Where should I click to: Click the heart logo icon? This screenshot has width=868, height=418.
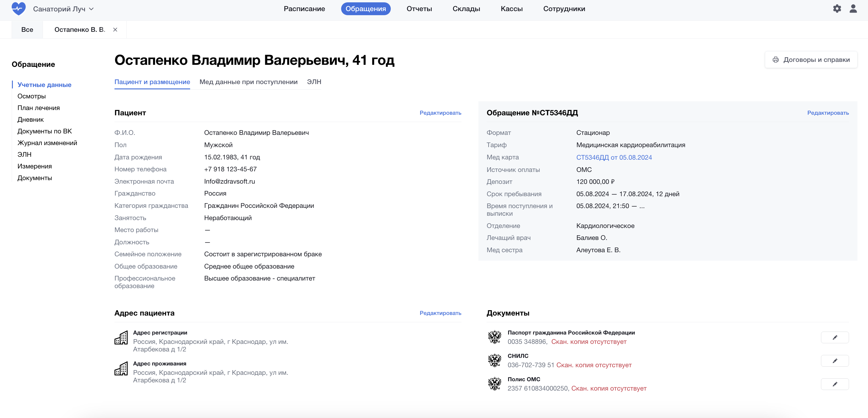(x=18, y=8)
